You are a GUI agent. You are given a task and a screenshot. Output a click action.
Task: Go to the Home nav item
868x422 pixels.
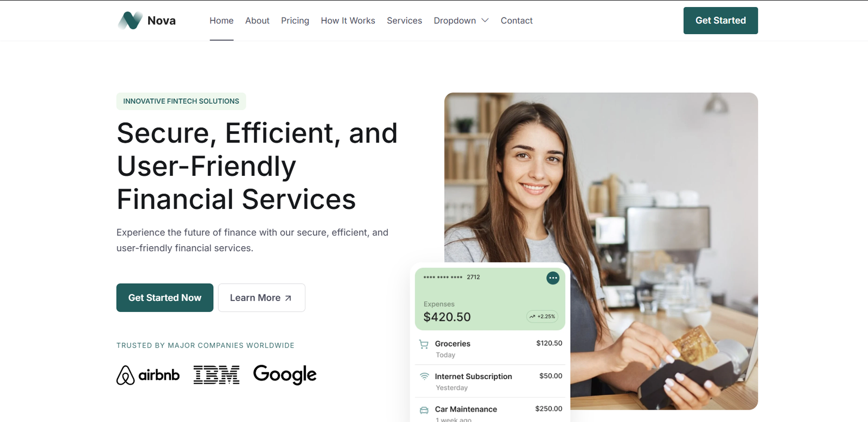[x=221, y=21]
